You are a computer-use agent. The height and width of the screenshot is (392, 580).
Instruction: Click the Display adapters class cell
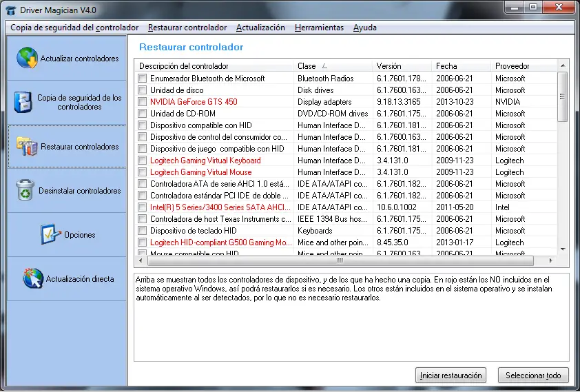pyautogui.click(x=324, y=102)
